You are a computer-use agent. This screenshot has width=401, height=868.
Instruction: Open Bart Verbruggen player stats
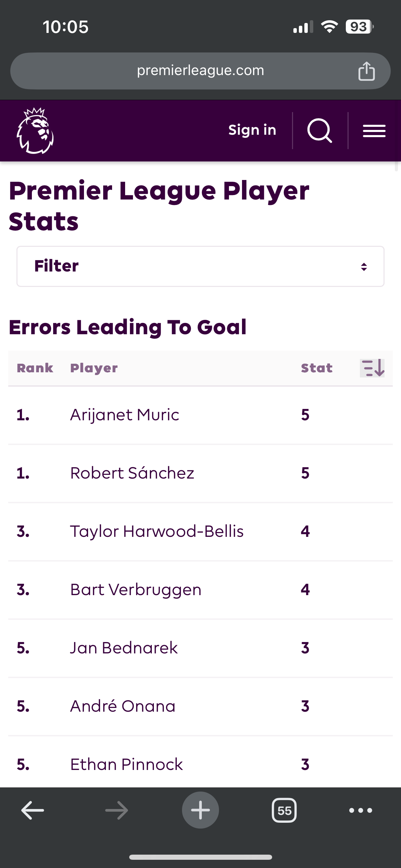click(x=200, y=590)
